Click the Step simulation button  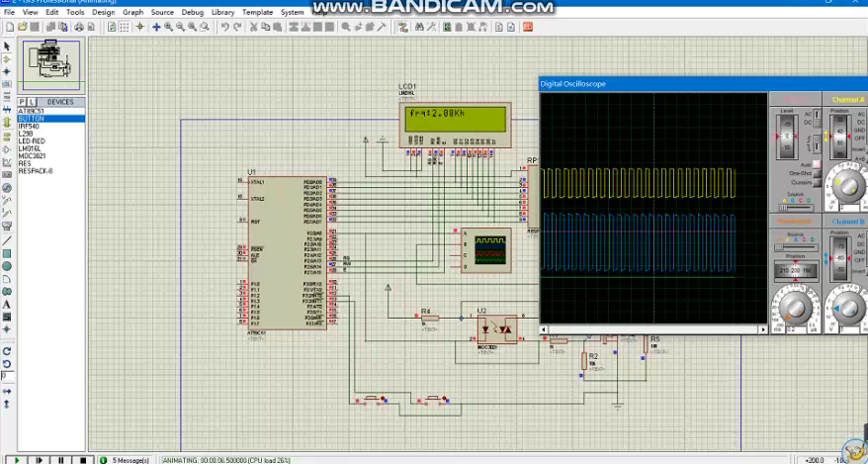tap(39, 460)
